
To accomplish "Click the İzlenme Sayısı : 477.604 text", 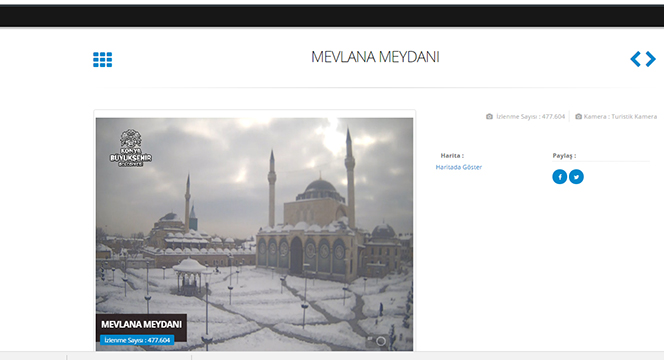I will 531,116.
